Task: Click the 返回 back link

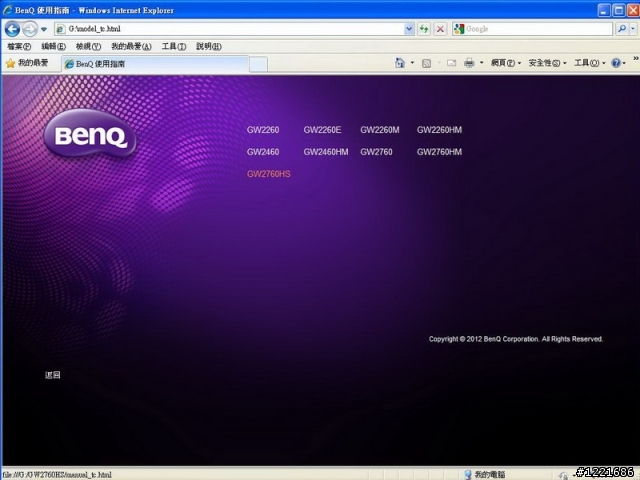Action: (x=53, y=375)
